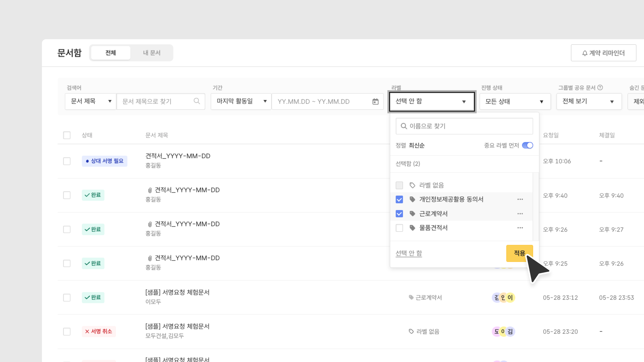Click the attachment clip icon on second 견적서 row
Image resolution: width=644 pixels, height=362 pixels.
coord(150,190)
